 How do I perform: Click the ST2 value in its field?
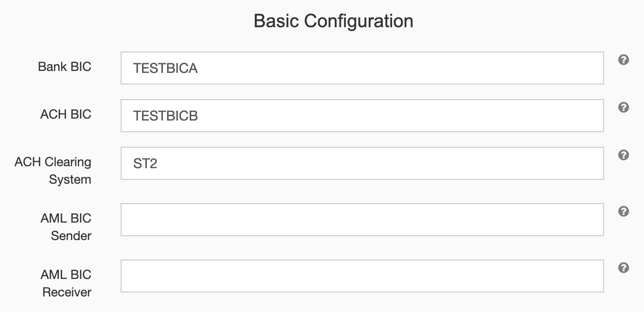[144, 164]
